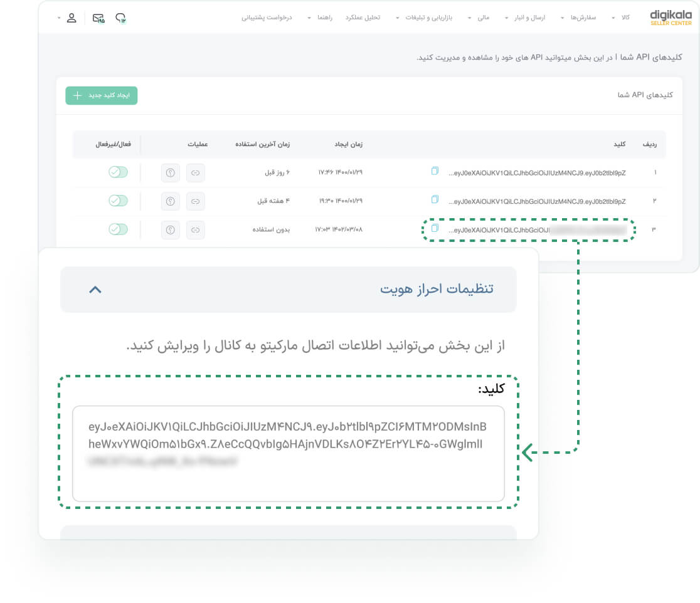Click inside the کلید text field
700x603 pixels.
tap(288, 453)
